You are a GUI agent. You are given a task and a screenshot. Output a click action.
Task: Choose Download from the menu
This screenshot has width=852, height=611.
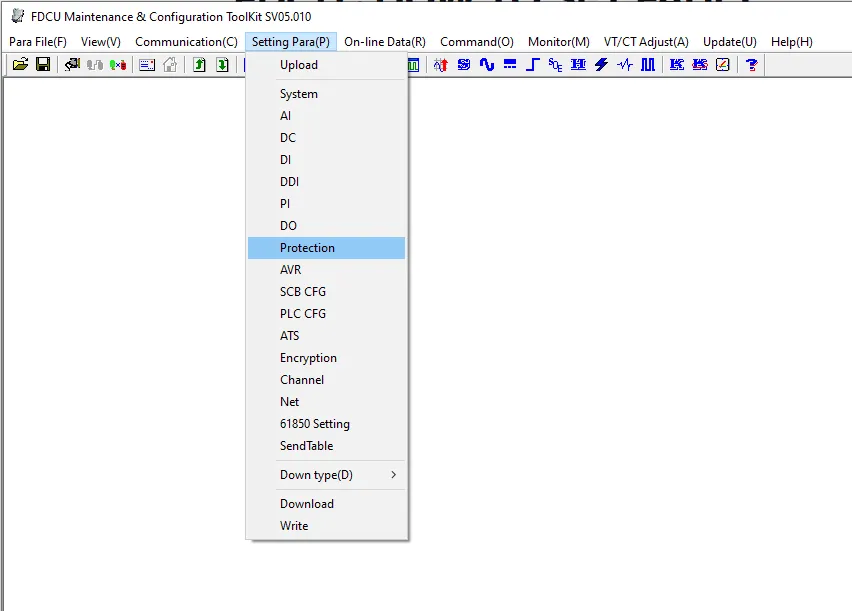pos(327,504)
